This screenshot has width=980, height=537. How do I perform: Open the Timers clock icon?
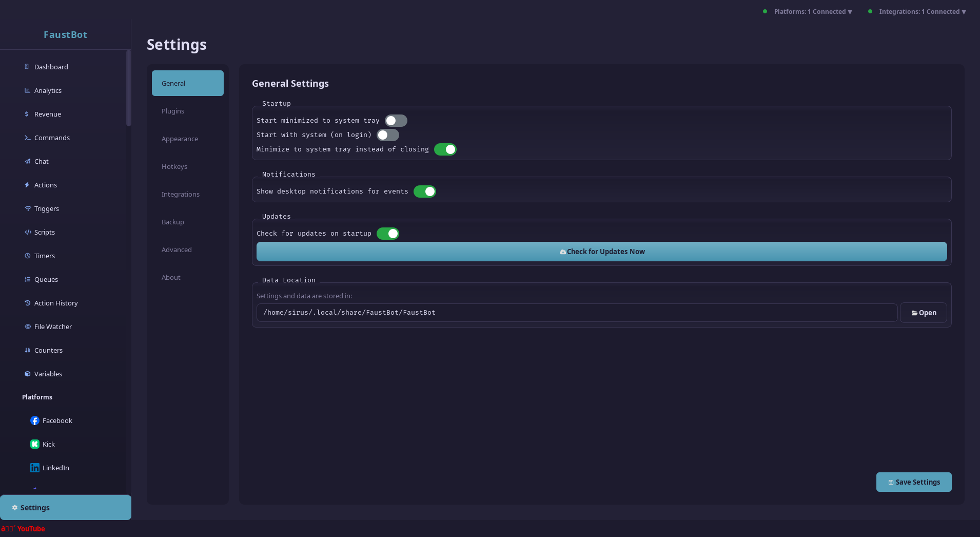(x=27, y=256)
